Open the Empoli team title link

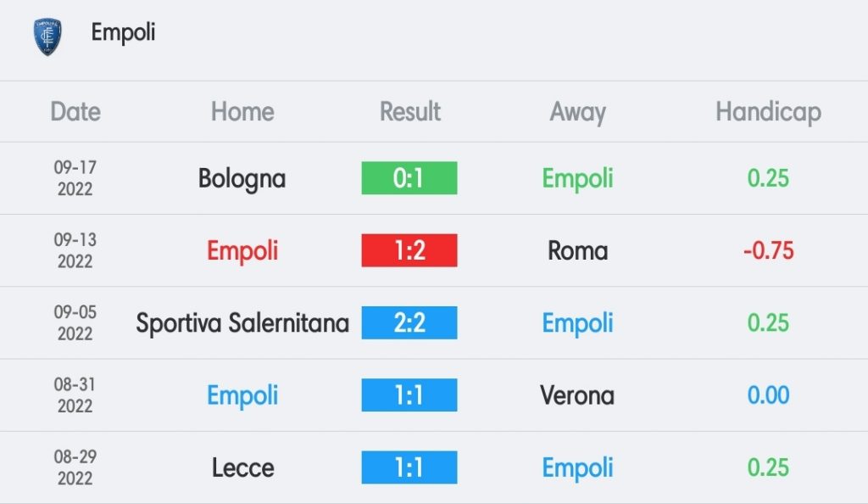click(x=123, y=33)
